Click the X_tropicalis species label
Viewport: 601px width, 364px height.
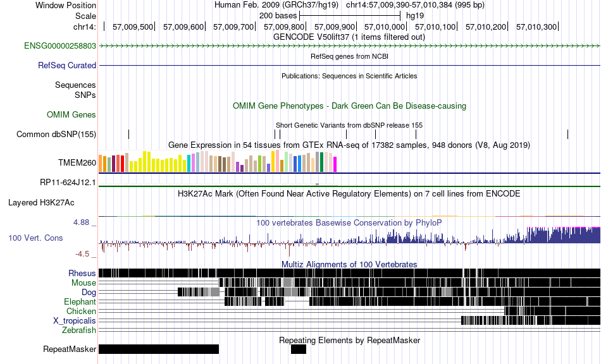tap(75, 321)
